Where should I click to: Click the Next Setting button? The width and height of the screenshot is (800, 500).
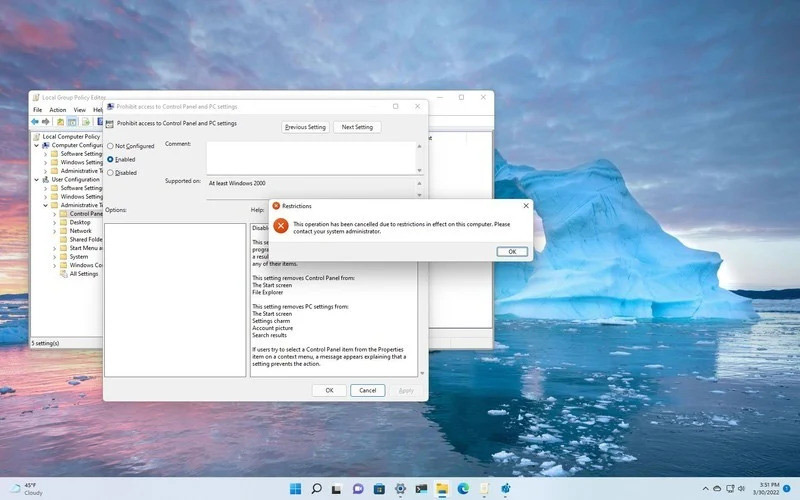(357, 127)
